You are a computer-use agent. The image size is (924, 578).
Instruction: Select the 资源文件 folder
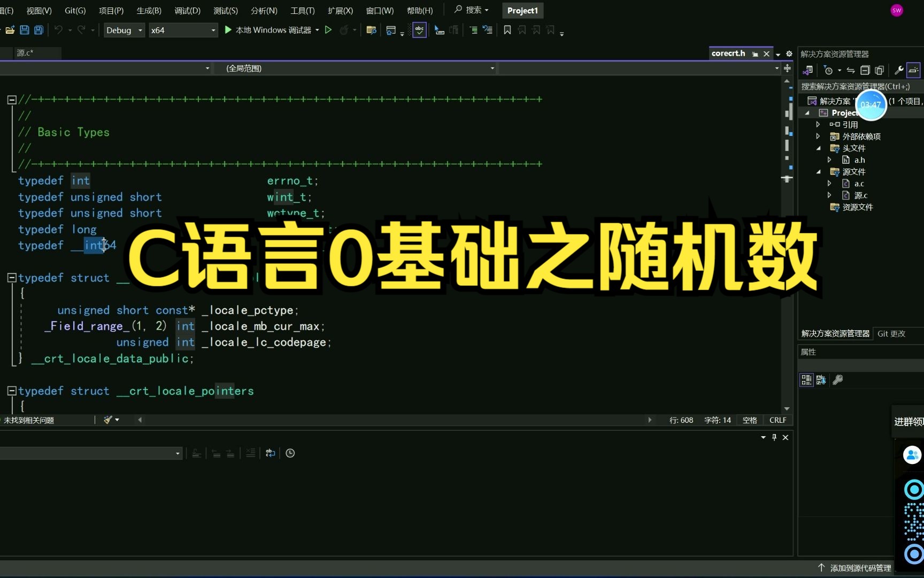click(x=858, y=207)
